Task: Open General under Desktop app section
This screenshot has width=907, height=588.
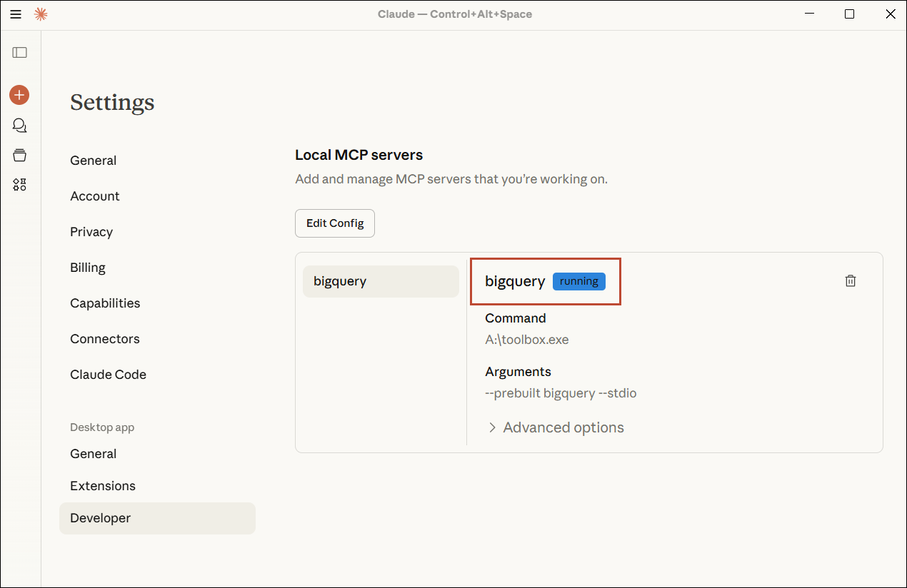Action: [x=94, y=454]
